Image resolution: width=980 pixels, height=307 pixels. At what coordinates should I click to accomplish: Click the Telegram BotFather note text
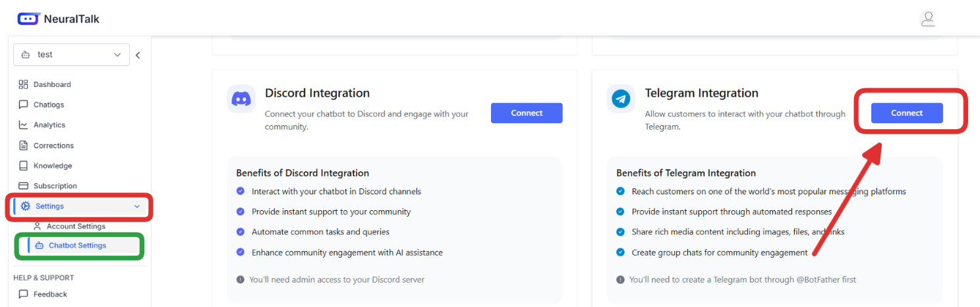[x=743, y=279]
